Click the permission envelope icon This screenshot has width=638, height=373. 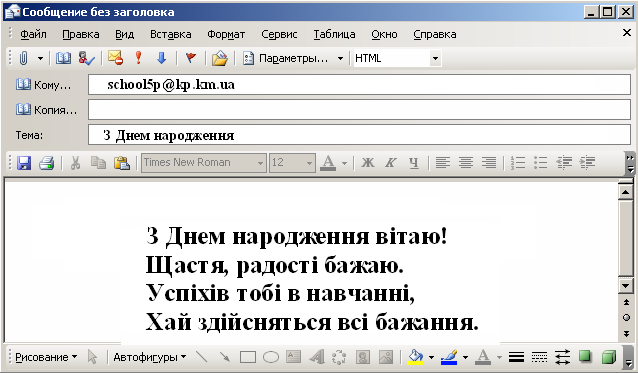coord(116,58)
